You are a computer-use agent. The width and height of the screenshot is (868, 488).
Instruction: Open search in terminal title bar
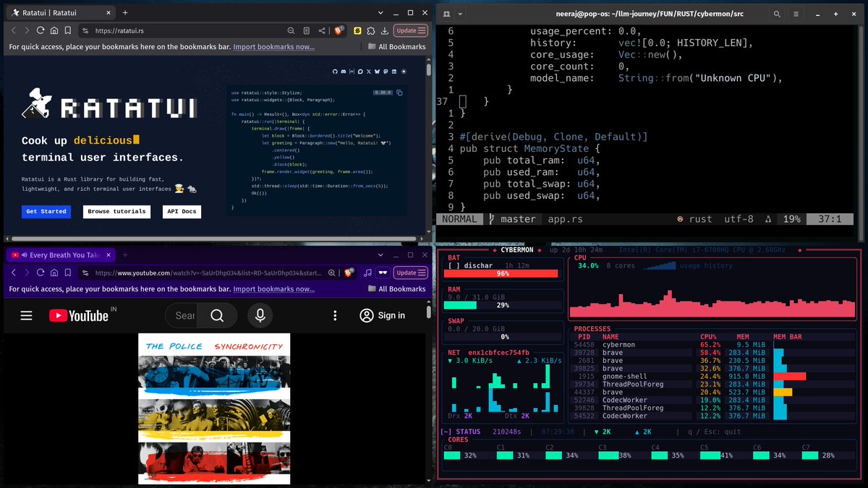tap(777, 14)
